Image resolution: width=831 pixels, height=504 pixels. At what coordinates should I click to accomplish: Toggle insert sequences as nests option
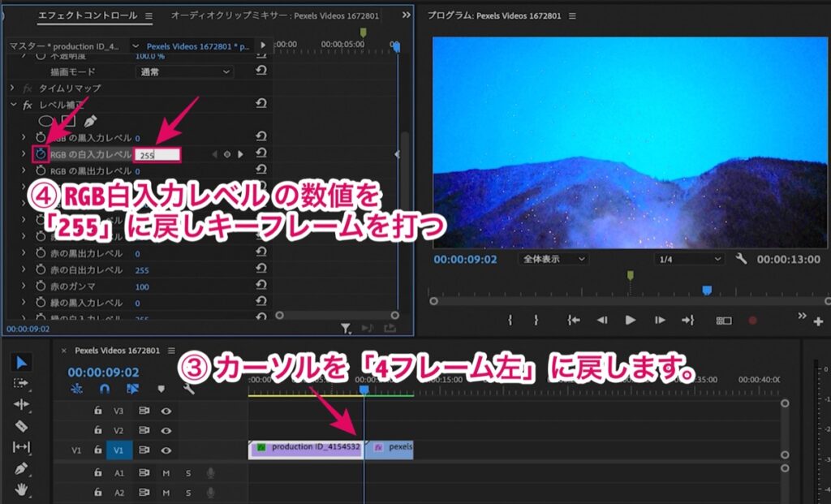tap(77, 389)
